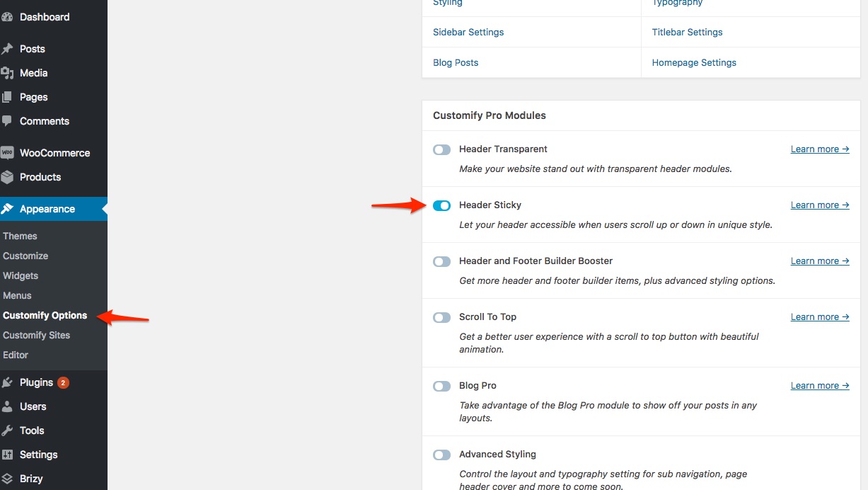Click the Settings sliders icon

pos(7,455)
